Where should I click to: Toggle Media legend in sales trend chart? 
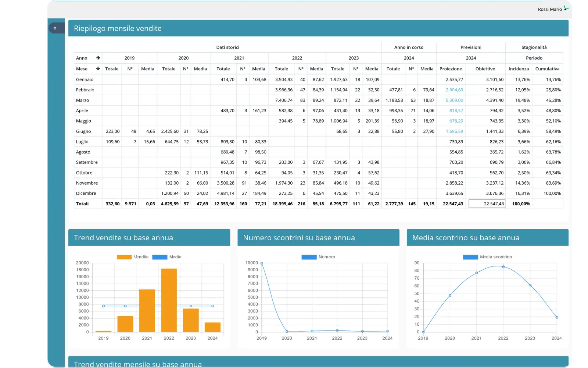(x=167, y=257)
